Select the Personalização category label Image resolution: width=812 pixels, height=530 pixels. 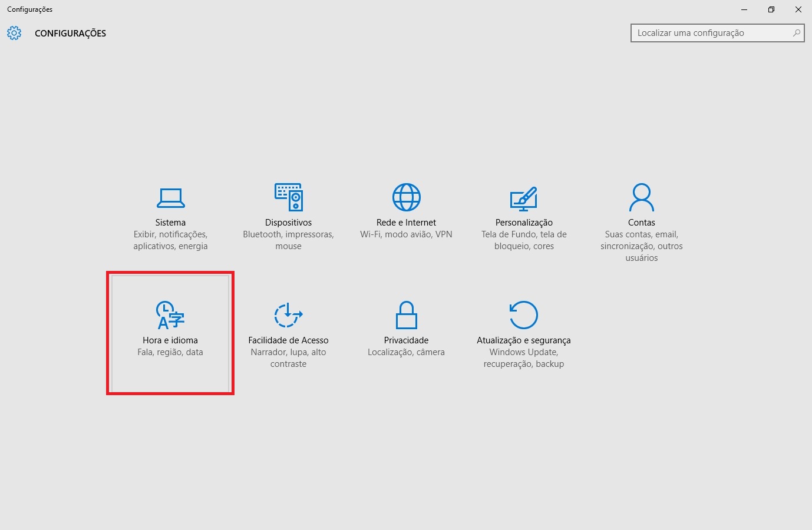pos(524,223)
